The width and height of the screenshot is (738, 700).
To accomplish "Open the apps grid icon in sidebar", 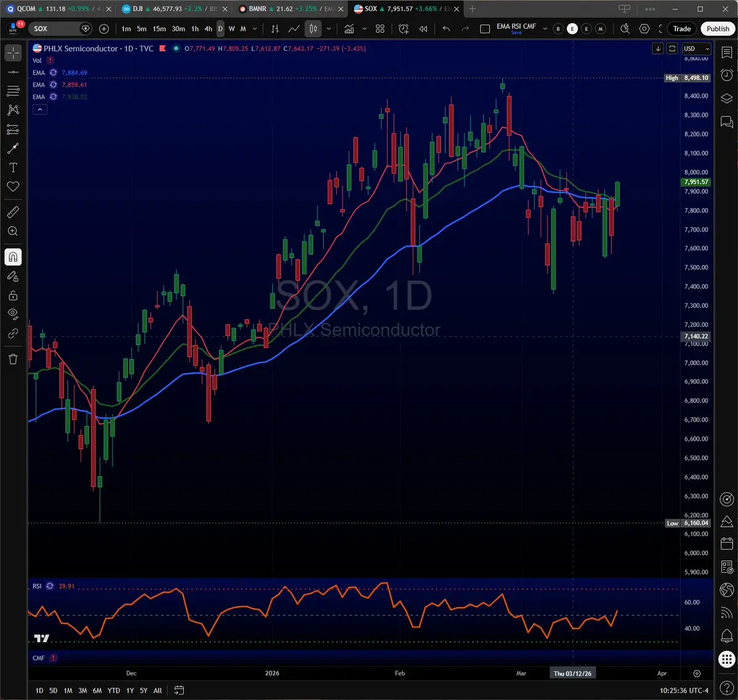I will pyautogui.click(x=726, y=659).
